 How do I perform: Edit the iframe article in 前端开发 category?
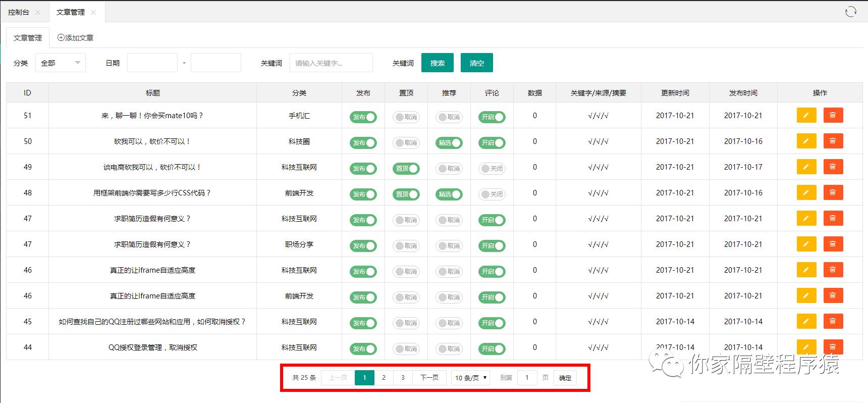(x=806, y=295)
